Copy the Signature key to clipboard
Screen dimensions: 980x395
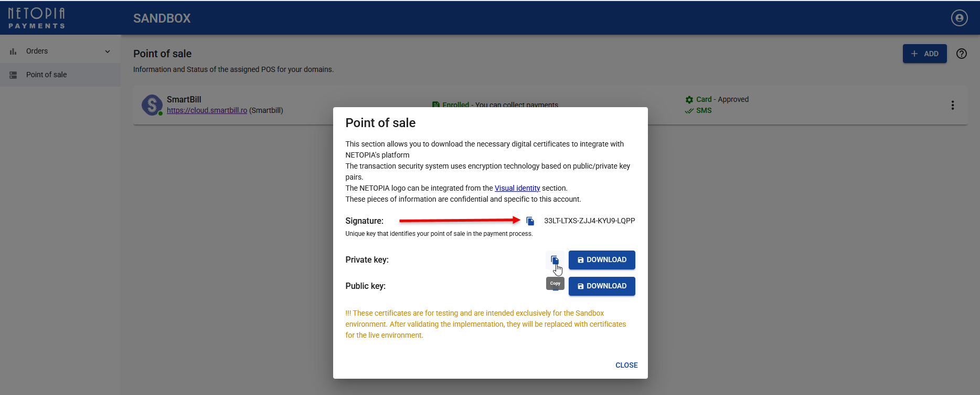[x=530, y=221]
